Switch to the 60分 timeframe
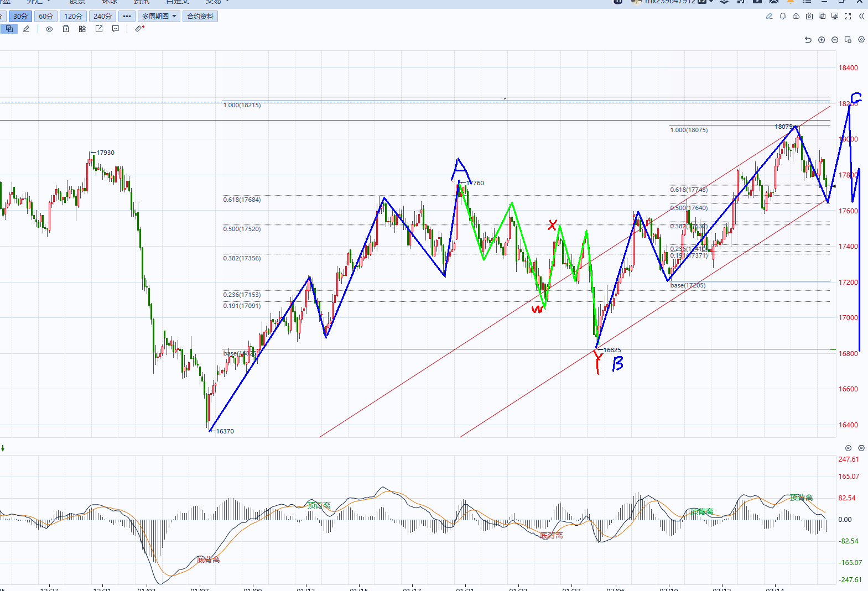The height and width of the screenshot is (591, 868). (46, 17)
